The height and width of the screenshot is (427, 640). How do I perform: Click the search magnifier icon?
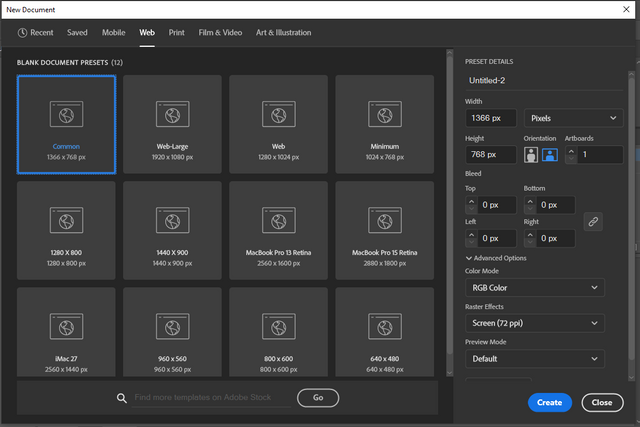121,397
